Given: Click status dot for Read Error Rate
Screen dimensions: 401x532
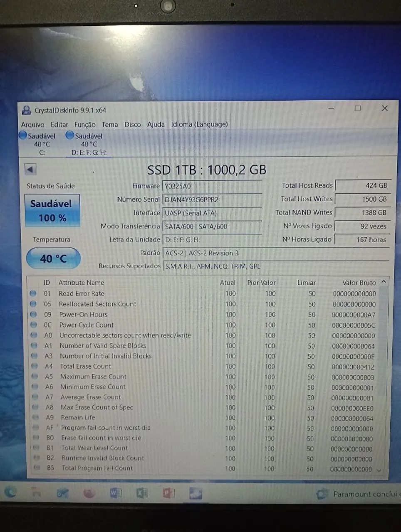Looking at the screenshot, I should pyautogui.click(x=33, y=293).
